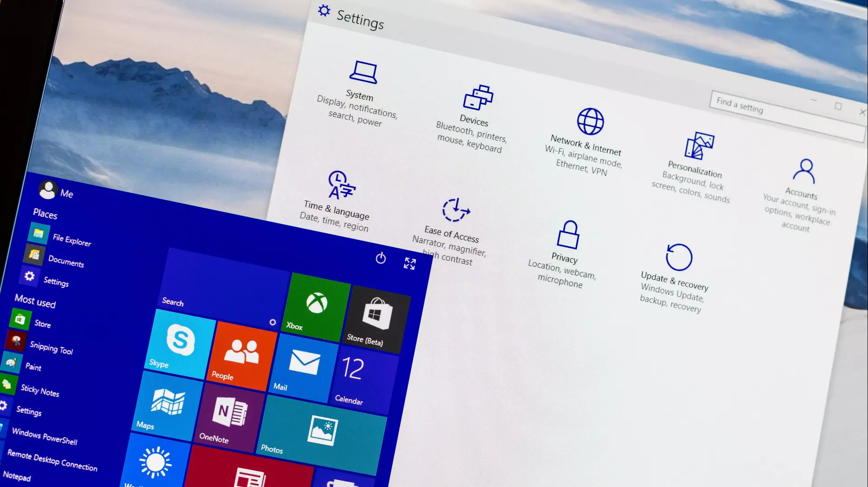The height and width of the screenshot is (487, 868).
Task: Open the red News tile
Action: [248, 467]
